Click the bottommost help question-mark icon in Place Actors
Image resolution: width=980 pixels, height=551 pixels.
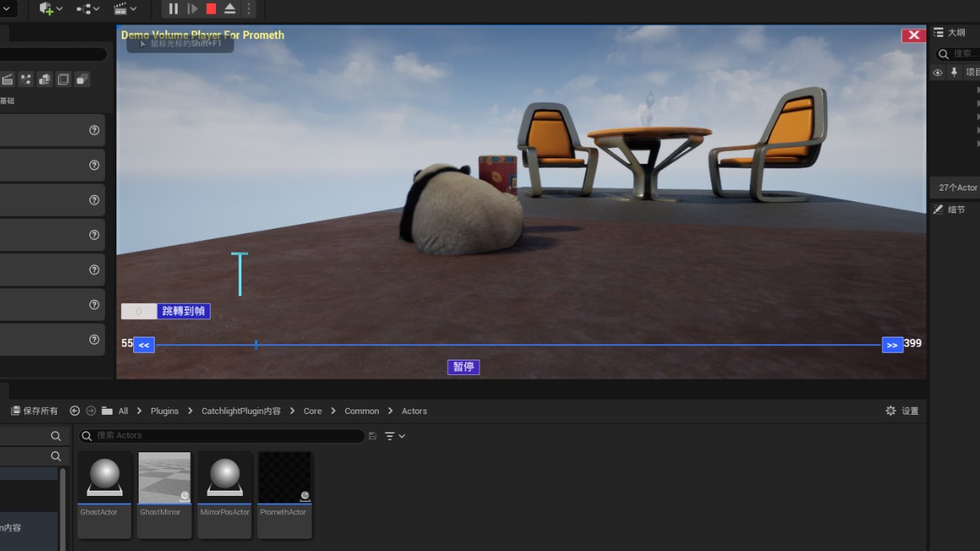pyautogui.click(x=94, y=340)
